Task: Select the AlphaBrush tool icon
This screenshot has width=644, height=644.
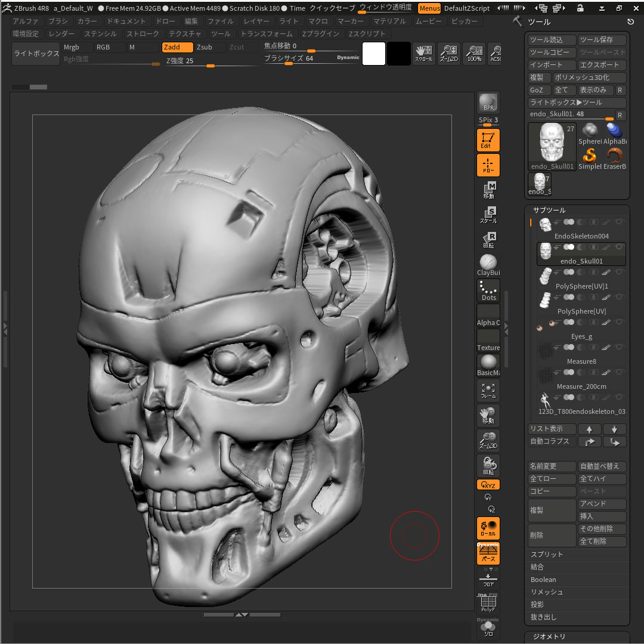Action: click(x=614, y=134)
